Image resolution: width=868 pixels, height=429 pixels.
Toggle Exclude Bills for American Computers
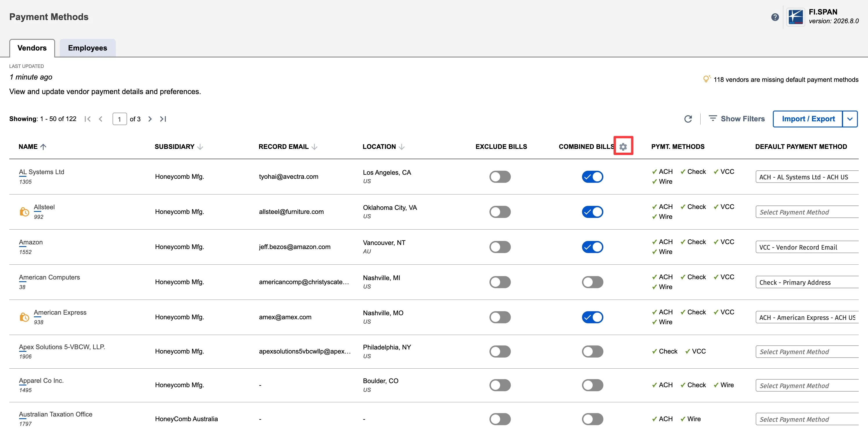(x=500, y=282)
